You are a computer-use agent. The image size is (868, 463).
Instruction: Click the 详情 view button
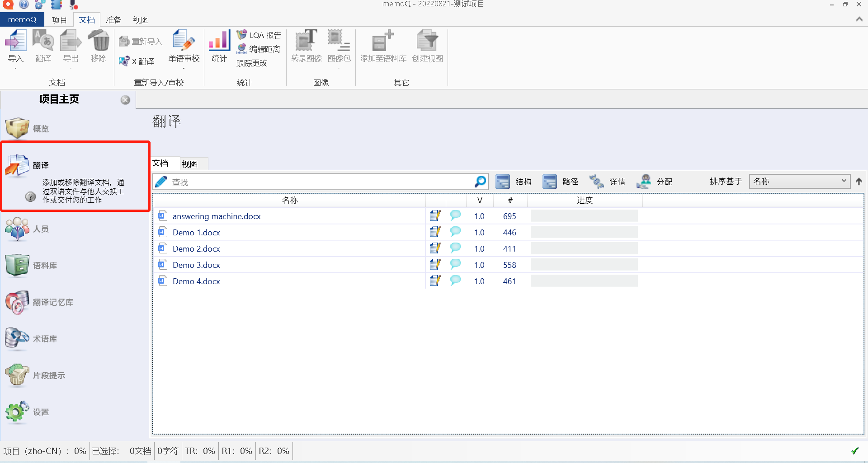tap(608, 182)
